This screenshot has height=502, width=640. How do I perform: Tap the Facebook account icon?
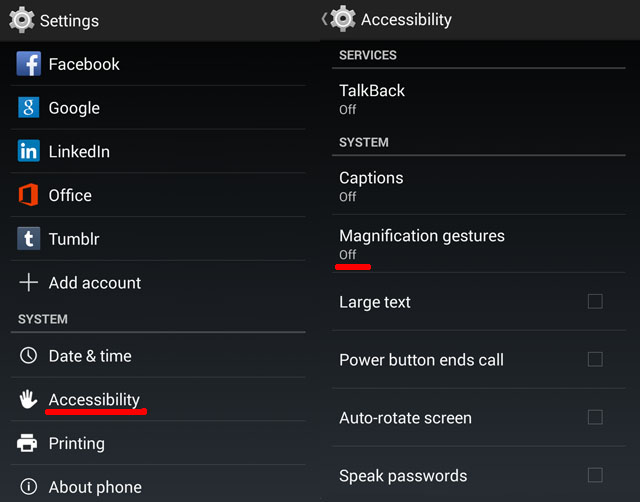tap(29, 64)
